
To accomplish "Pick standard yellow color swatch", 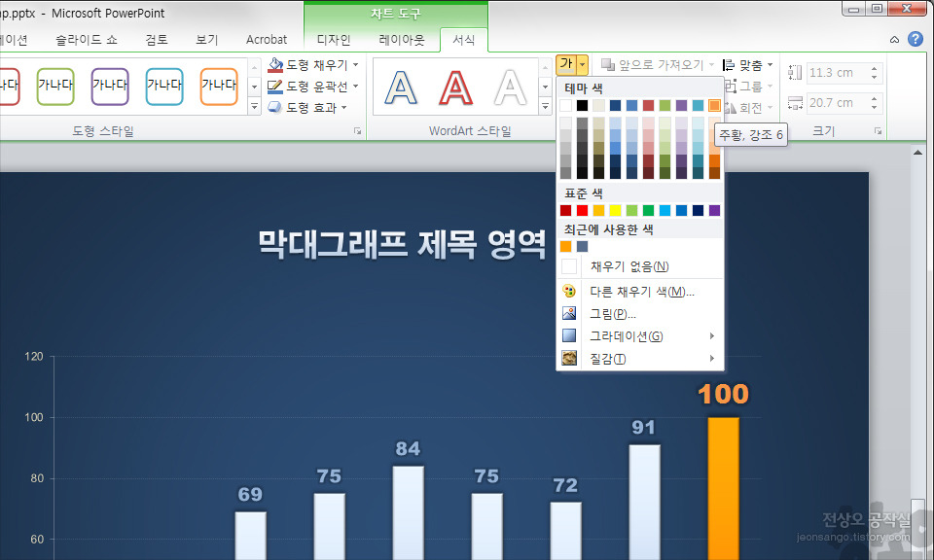I will (615, 210).
